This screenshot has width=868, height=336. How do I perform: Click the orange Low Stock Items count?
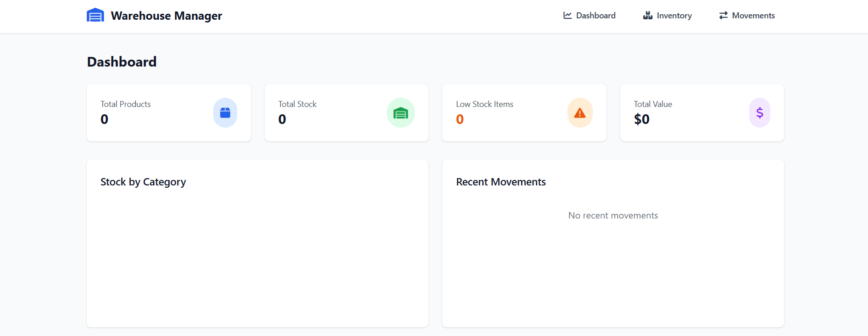coord(460,119)
